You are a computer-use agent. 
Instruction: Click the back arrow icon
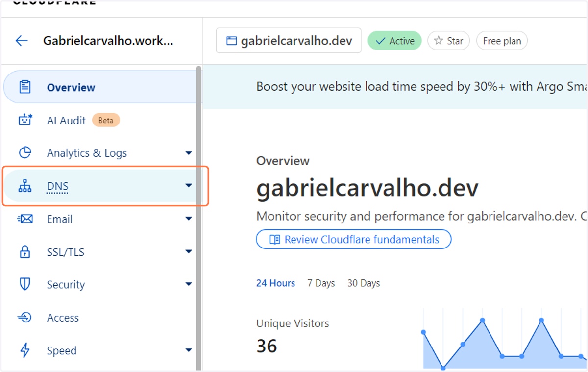tap(22, 41)
